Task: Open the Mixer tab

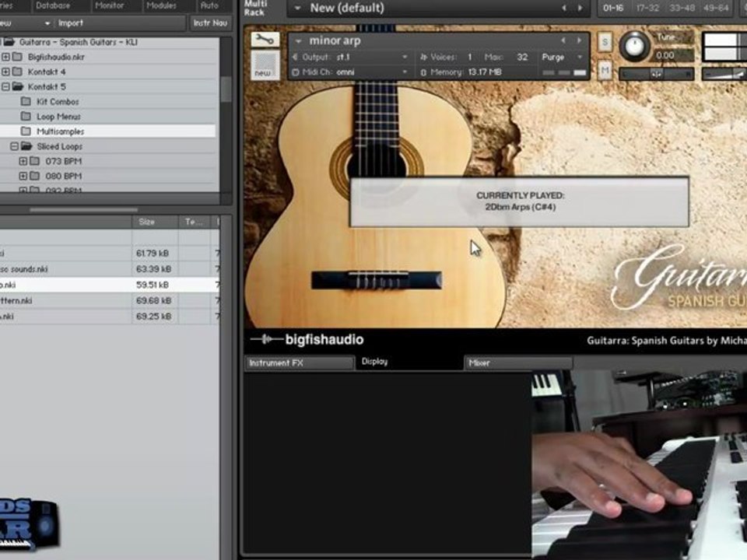Action: 518,363
